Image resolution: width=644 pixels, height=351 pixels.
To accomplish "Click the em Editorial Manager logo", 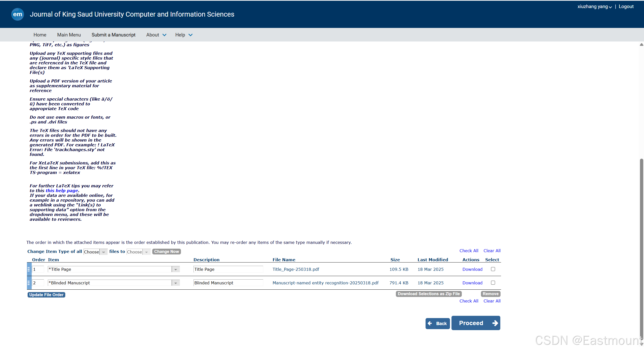I will pyautogui.click(x=17, y=14).
